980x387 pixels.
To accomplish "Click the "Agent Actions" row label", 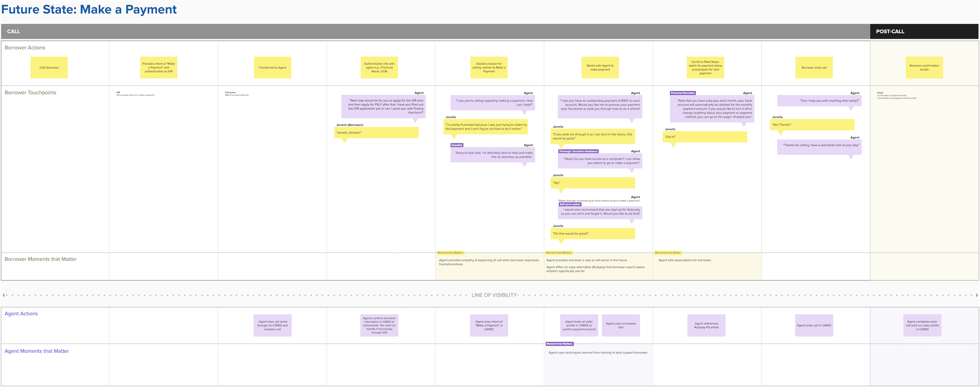I will pyautogui.click(x=21, y=314).
